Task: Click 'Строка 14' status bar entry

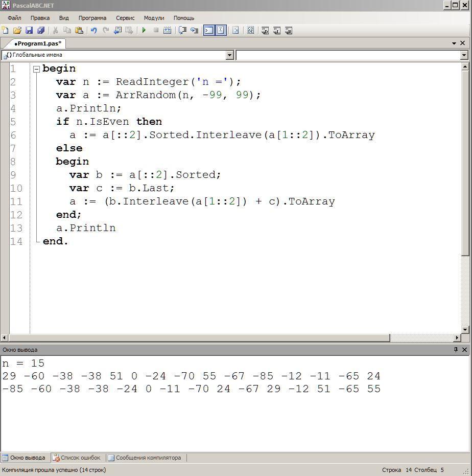Action: (397, 470)
